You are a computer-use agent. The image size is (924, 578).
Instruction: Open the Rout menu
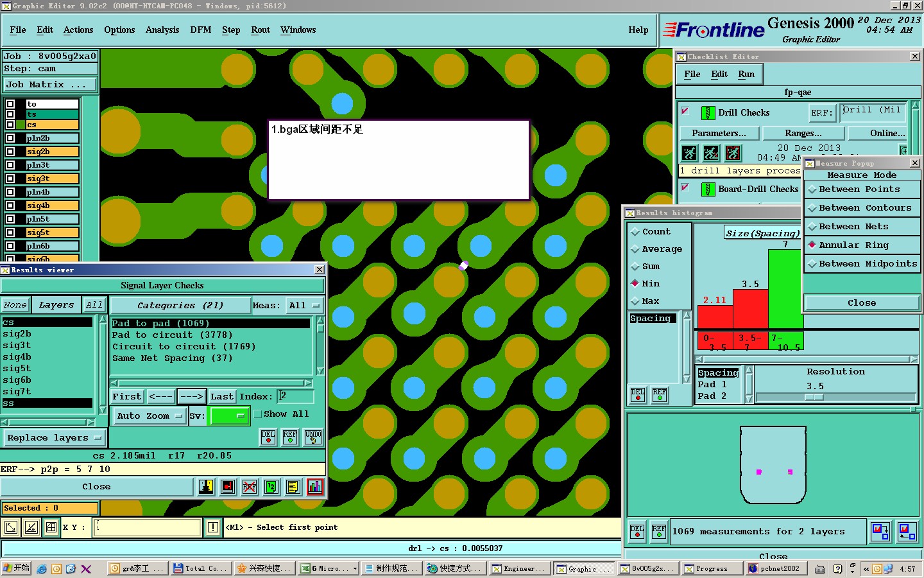point(261,30)
